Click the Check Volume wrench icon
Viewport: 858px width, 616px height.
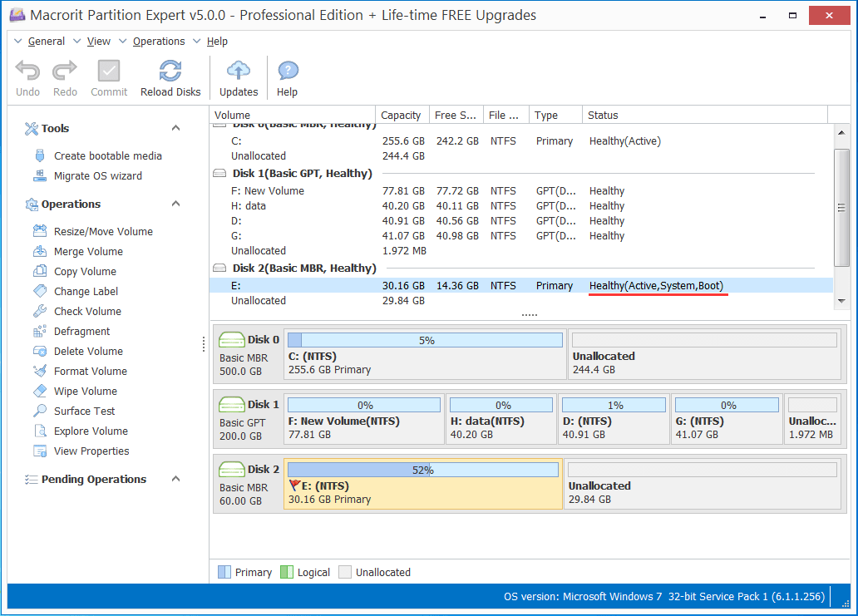pos(39,311)
